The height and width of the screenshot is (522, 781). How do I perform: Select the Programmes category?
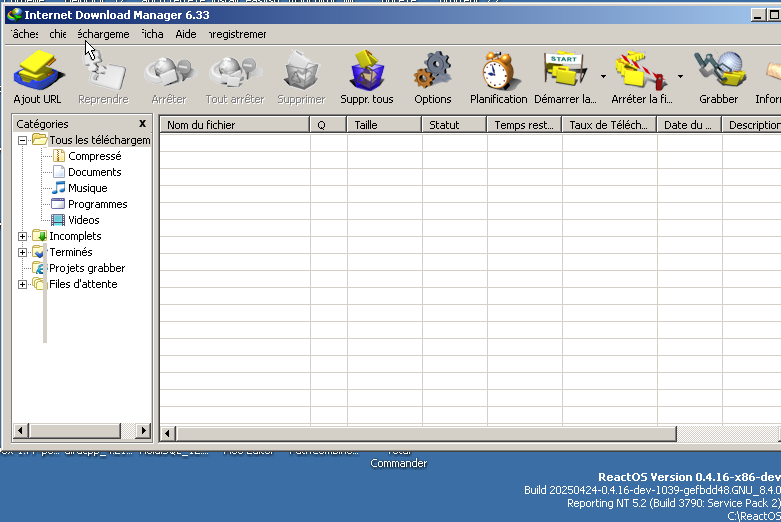(97, 204)
